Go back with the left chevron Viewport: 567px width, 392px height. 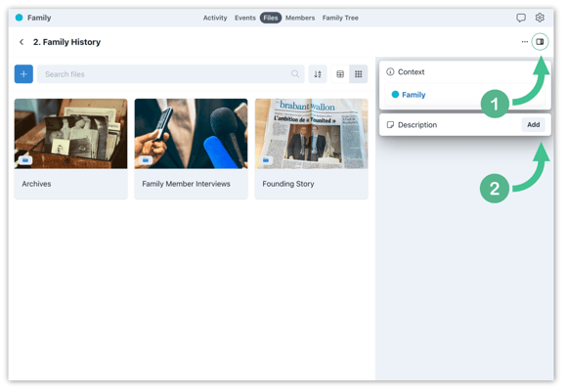(x=22, y=42)
